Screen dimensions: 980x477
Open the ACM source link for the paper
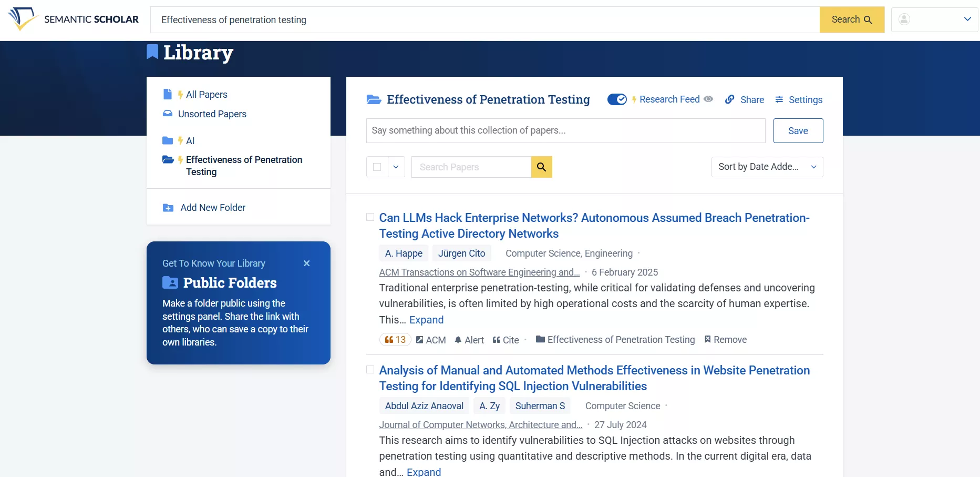[431, 340]
